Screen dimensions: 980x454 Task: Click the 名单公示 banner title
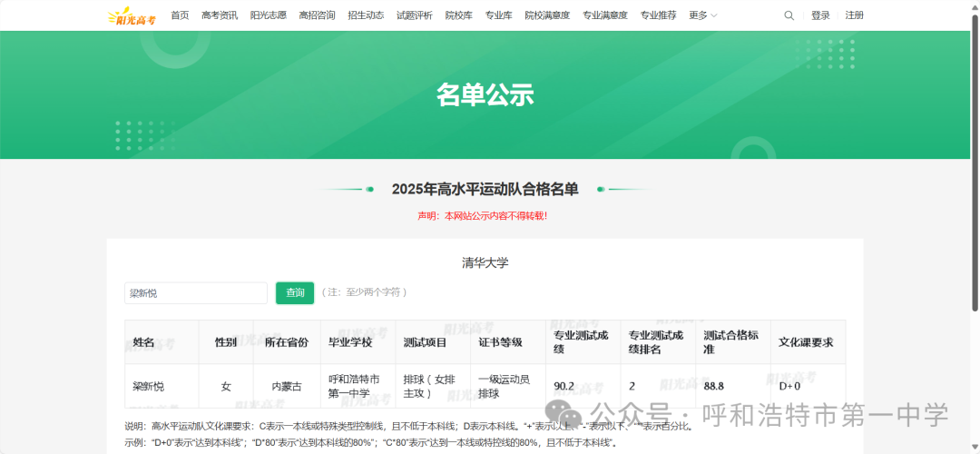485,95
